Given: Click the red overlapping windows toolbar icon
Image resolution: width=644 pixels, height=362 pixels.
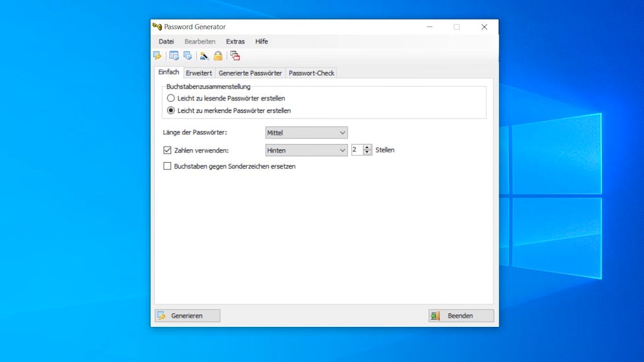Looking at the screenshot, I should (x=235, y=56).
